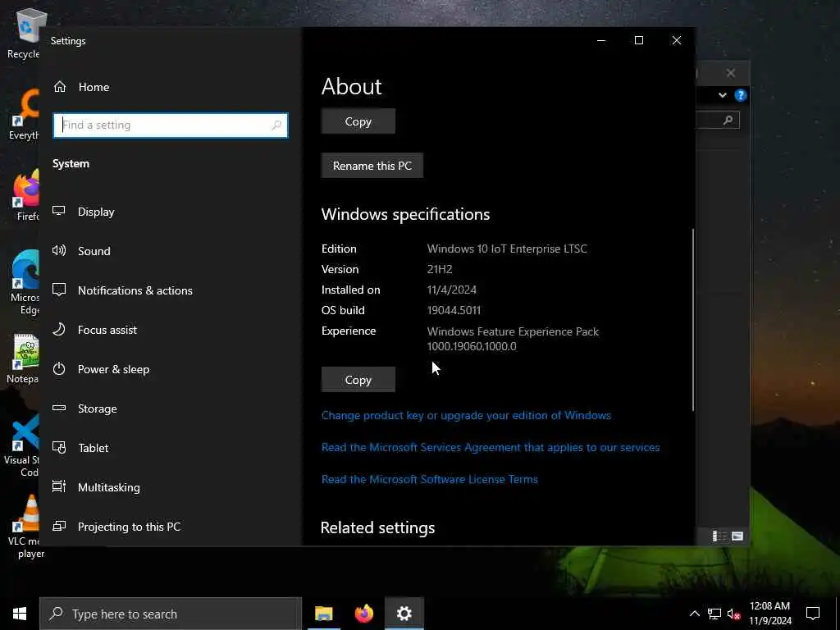Open File Explorer from taskbar
The height and width of the screenshot is (630, 840).
click(x=323, y=614)
